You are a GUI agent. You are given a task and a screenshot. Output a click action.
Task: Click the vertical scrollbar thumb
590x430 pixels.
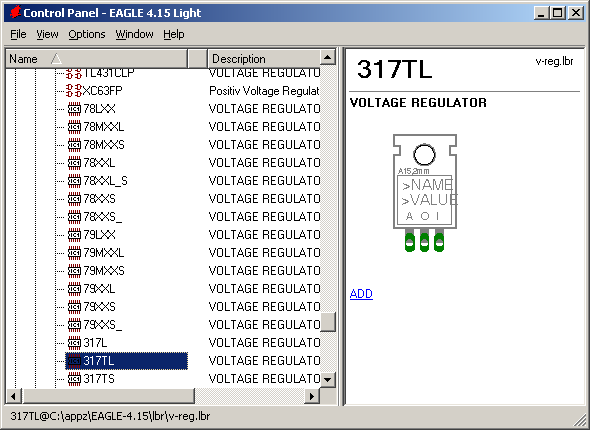[328, 322]
